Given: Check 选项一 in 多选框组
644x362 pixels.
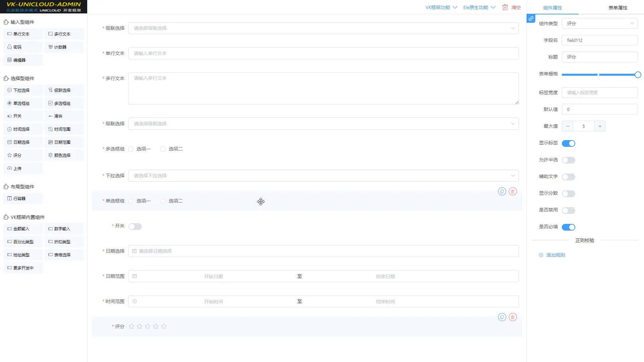Looking at the screenshot, I should [131, 149].
